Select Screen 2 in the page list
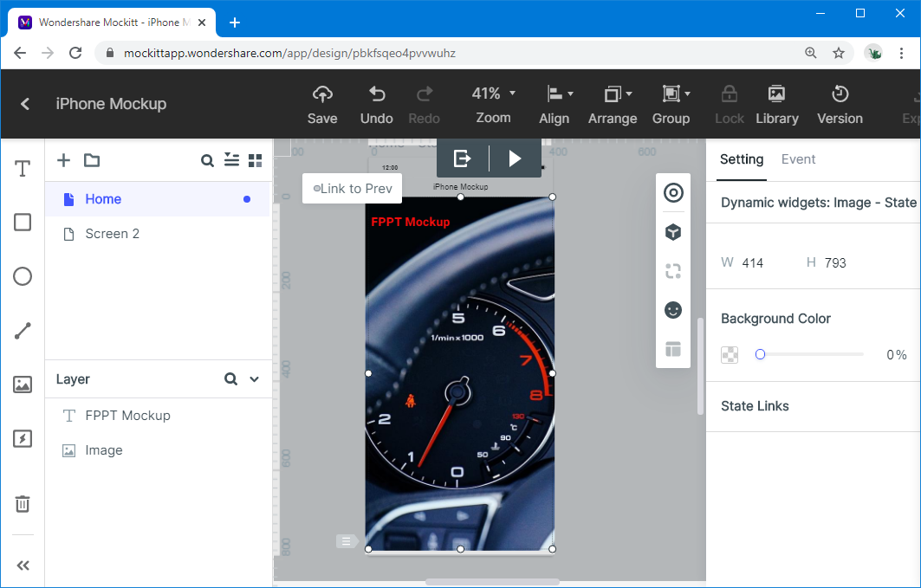Viewport: 921px width, 588px height. [112, 234]
